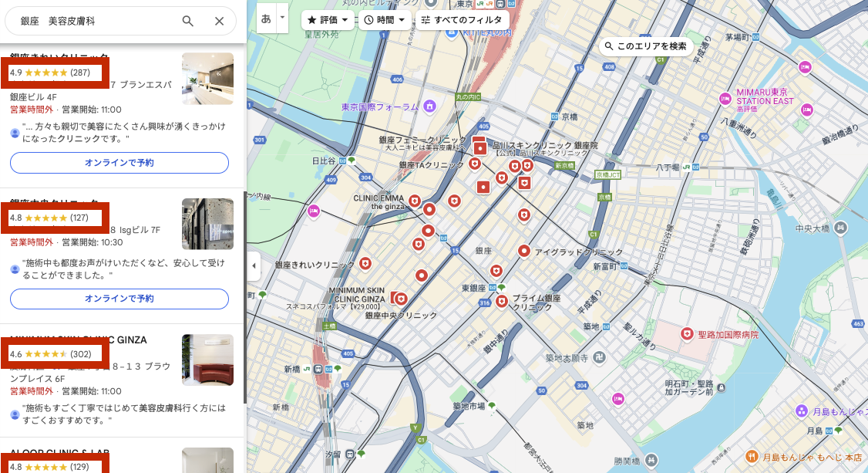The image size is (868, 473).
Task: Click the 新橋 station icon
Action: click(x=319, y=369)
